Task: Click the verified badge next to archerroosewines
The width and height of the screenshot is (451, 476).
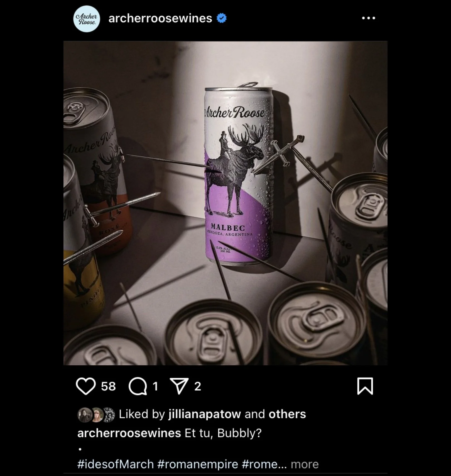Action: click(x=222, y=18)
